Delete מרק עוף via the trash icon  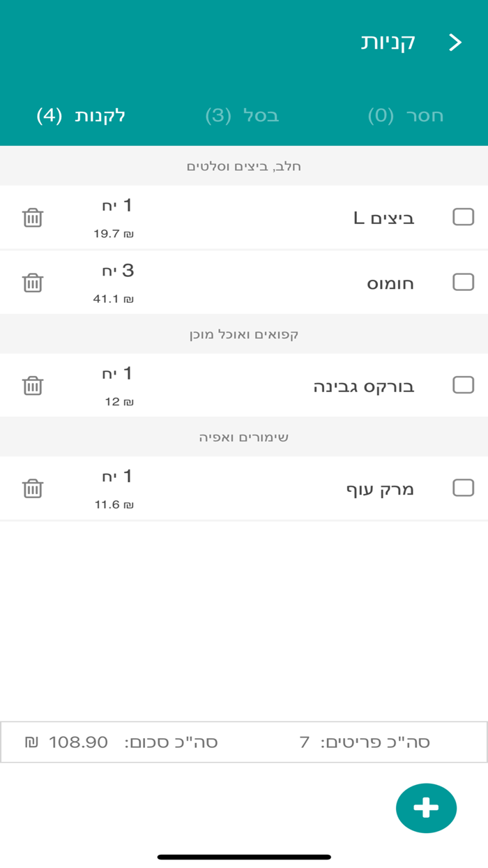coord(31,488)
